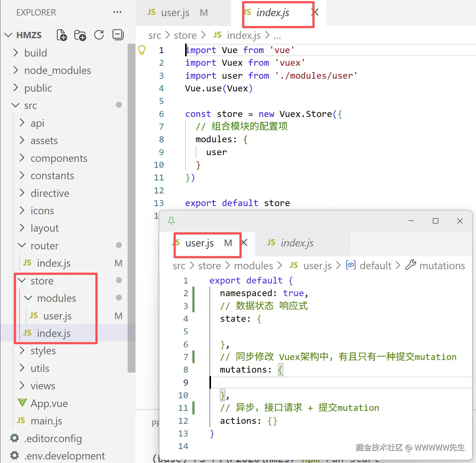
Task: Click './modules/user' import string
Action: tap(316, 76)
